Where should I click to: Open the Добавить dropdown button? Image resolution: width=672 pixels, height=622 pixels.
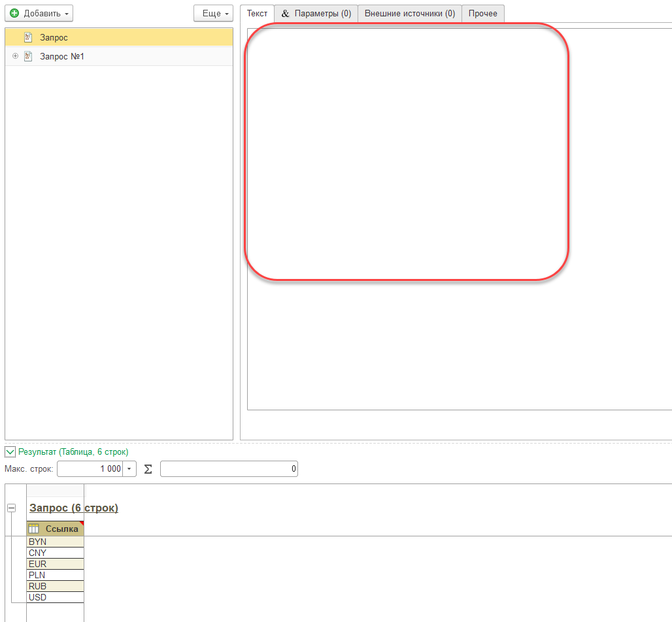tap(39, 13)
